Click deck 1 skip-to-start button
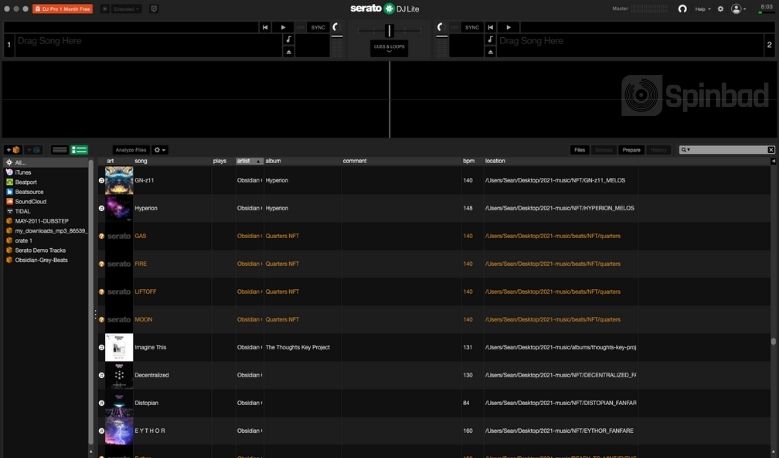This screenshot has width=779, height=458. (265, 27)
